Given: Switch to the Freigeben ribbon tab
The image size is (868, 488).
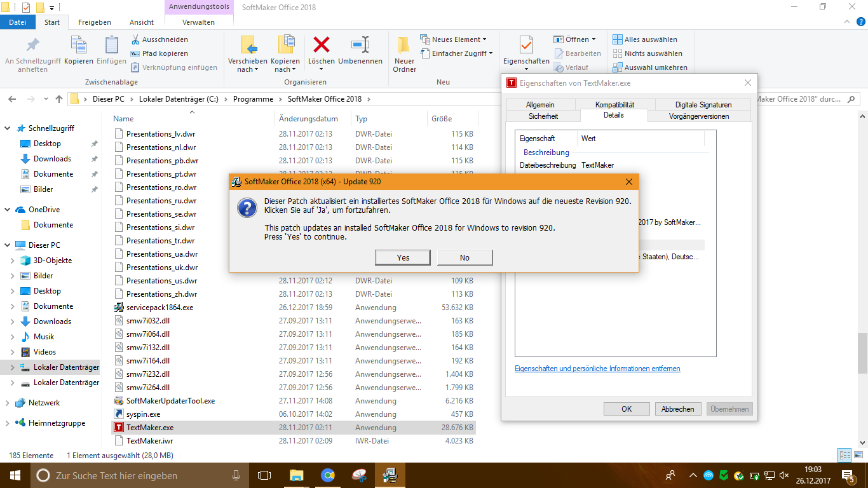Looking at the screenshot, I should point(95,22).
